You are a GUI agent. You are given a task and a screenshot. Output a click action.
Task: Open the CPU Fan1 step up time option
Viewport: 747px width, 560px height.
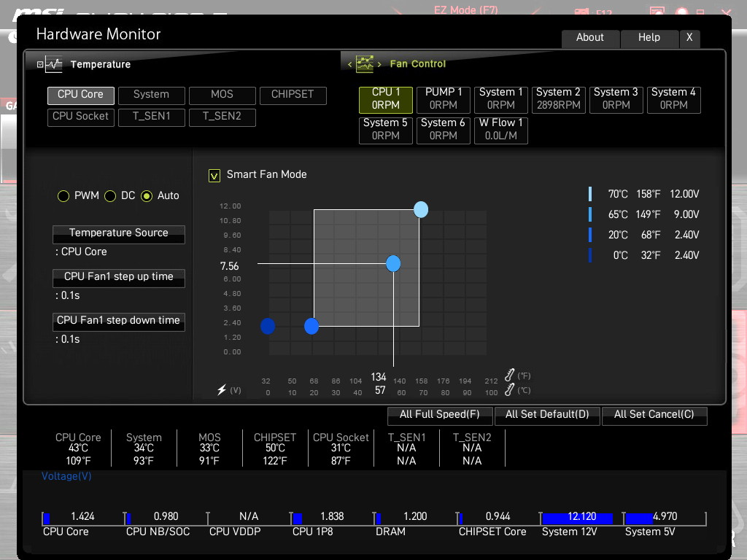pos(119,278)
